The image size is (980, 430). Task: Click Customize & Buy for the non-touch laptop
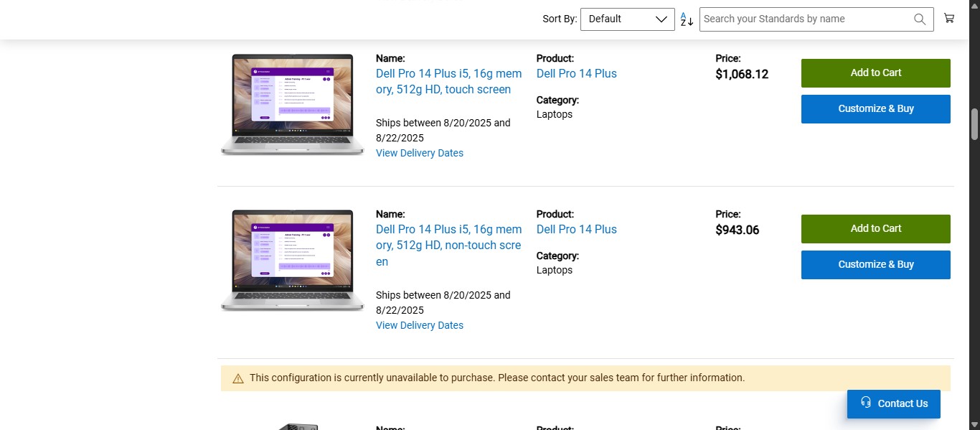tap(875, 264)
